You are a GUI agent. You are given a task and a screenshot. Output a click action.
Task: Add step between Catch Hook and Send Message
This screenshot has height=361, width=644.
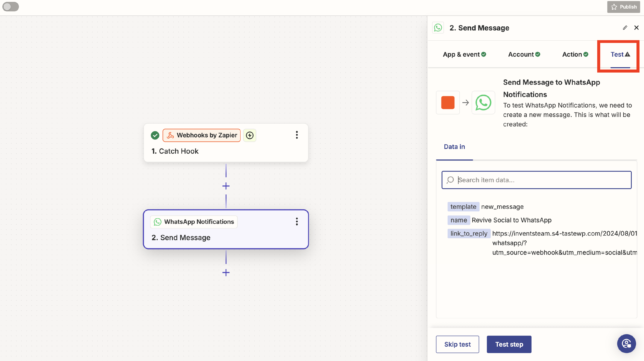click(x=226, y=186)
